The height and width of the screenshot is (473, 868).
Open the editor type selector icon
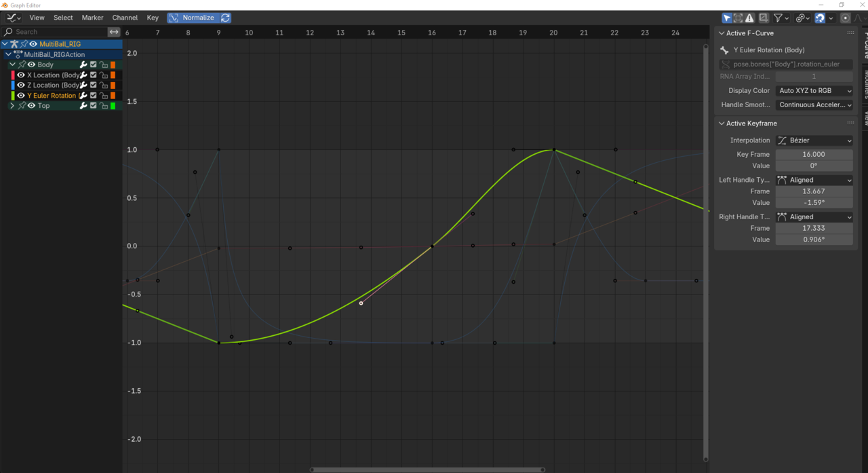[12, 18]
